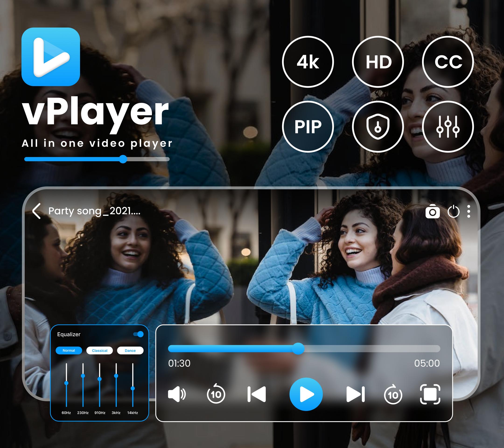504x448 pixels.
Task: Activate the PIP picture-in-picture badge
Action: click(x=308, y=127)
